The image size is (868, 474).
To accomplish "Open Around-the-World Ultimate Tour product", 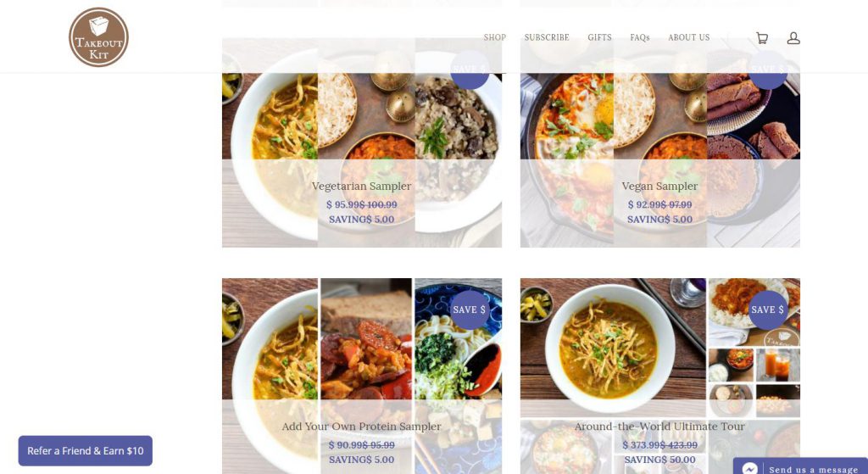I will point(659,427).
